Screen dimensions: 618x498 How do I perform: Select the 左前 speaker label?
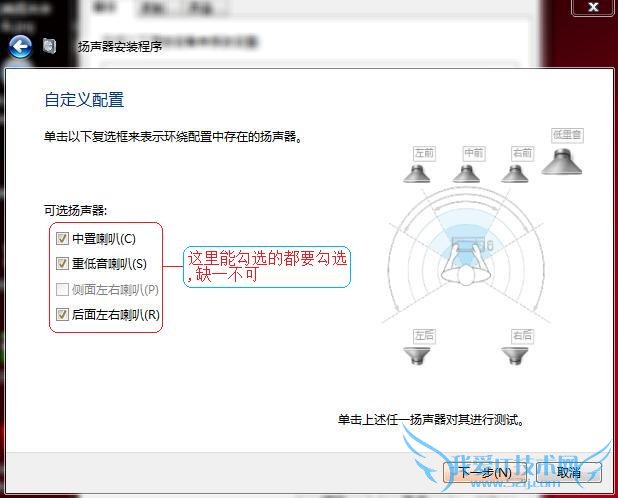tap(424, 153)
